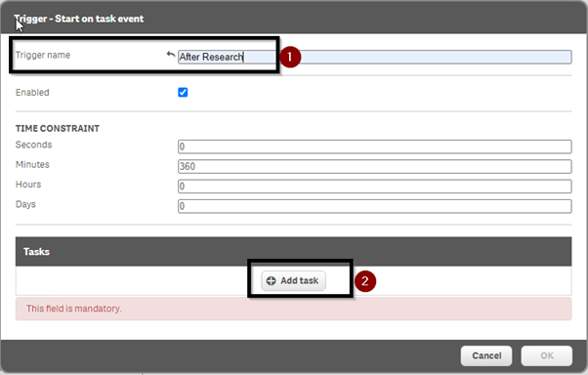588x375 pixels.
Task: Click the Enabled label
Action: tap(32, 93)
